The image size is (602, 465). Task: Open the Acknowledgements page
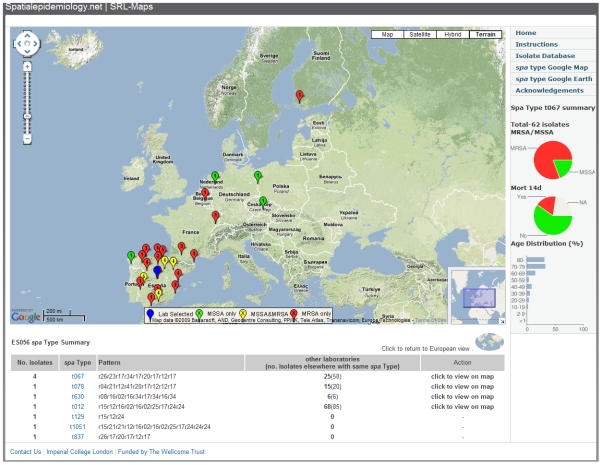(549, 91)
